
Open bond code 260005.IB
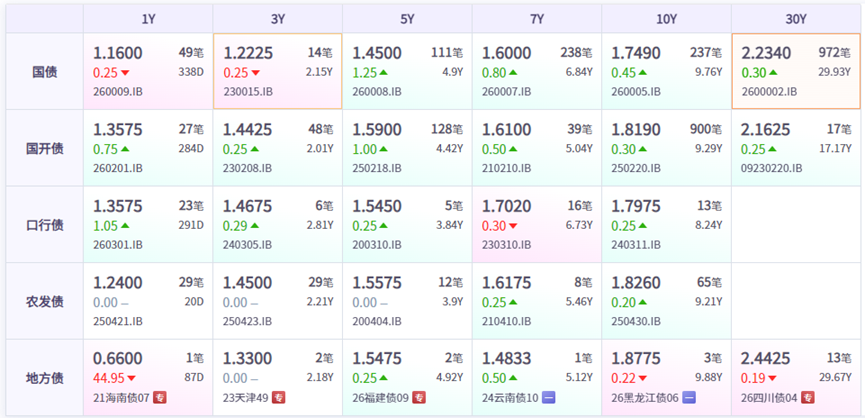pos(636,92)
